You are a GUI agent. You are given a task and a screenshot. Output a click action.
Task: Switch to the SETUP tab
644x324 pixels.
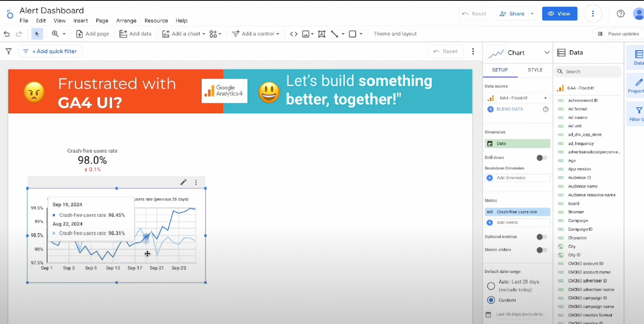tap(500, 70)
